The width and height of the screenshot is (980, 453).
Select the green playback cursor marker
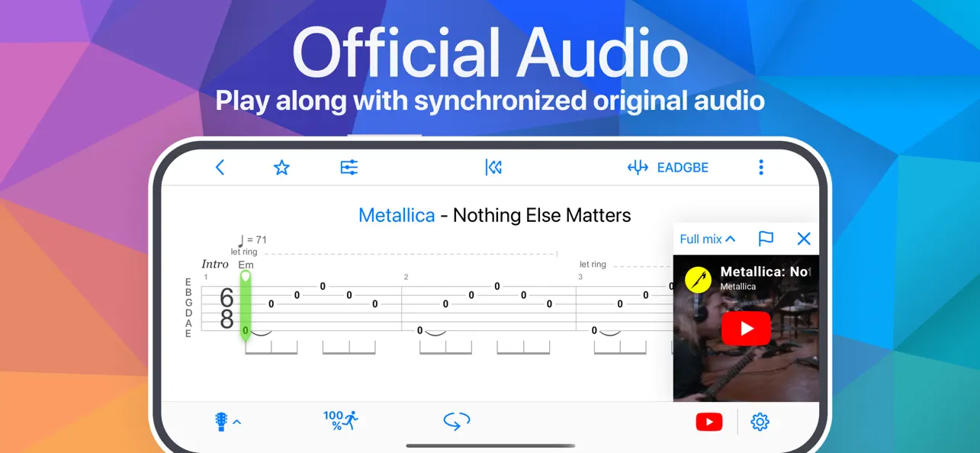tap(246, 305)
